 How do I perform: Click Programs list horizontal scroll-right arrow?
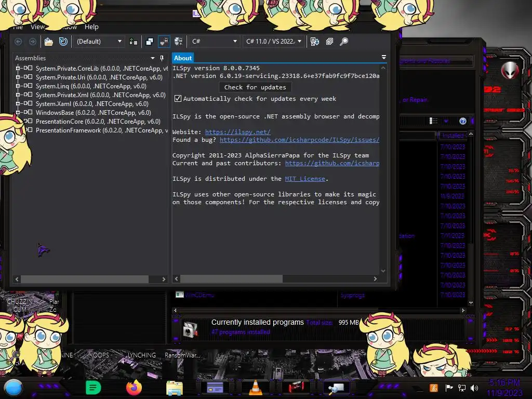[463, 311]
